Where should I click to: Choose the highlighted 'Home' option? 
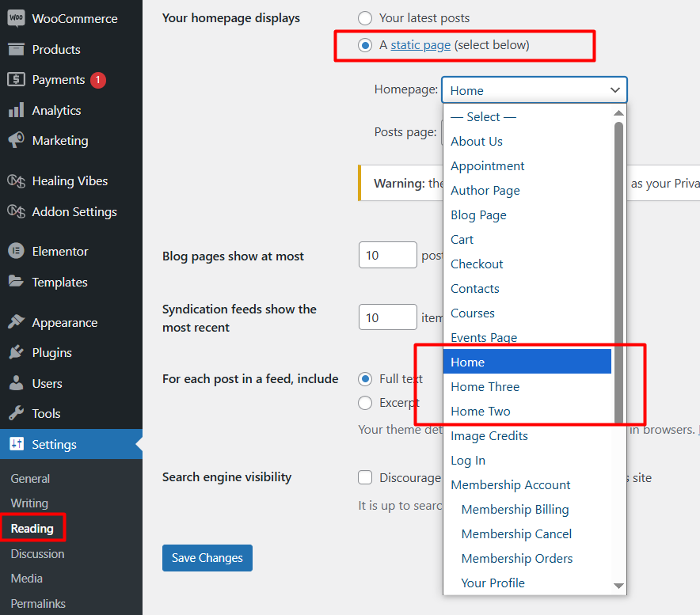pos(527,362)
